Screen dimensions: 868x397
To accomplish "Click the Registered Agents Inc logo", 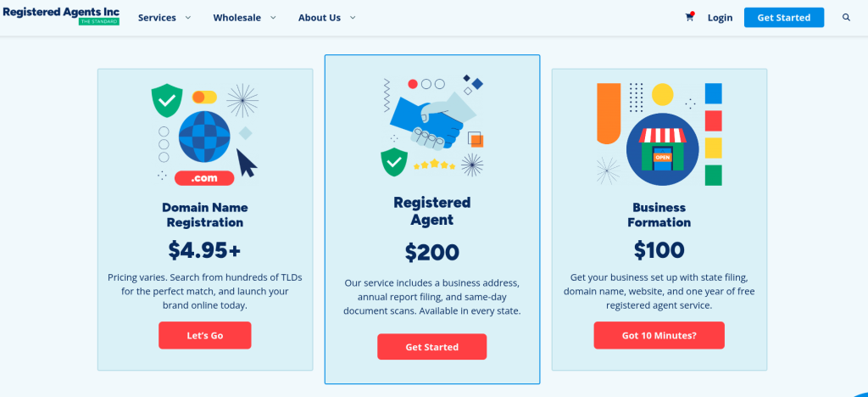I will pos(60,14).
